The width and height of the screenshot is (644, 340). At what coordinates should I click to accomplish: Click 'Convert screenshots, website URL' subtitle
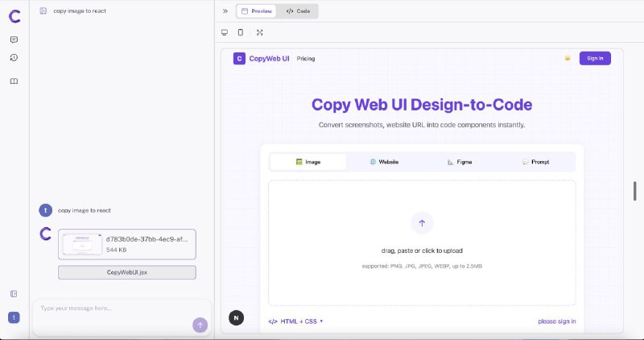pos(422,125)
